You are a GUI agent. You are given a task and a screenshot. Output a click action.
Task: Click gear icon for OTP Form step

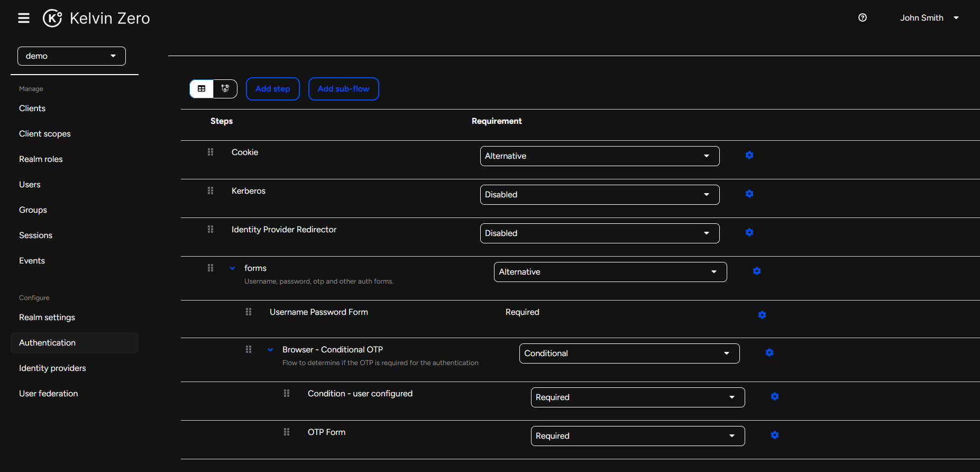coord(775,435)
